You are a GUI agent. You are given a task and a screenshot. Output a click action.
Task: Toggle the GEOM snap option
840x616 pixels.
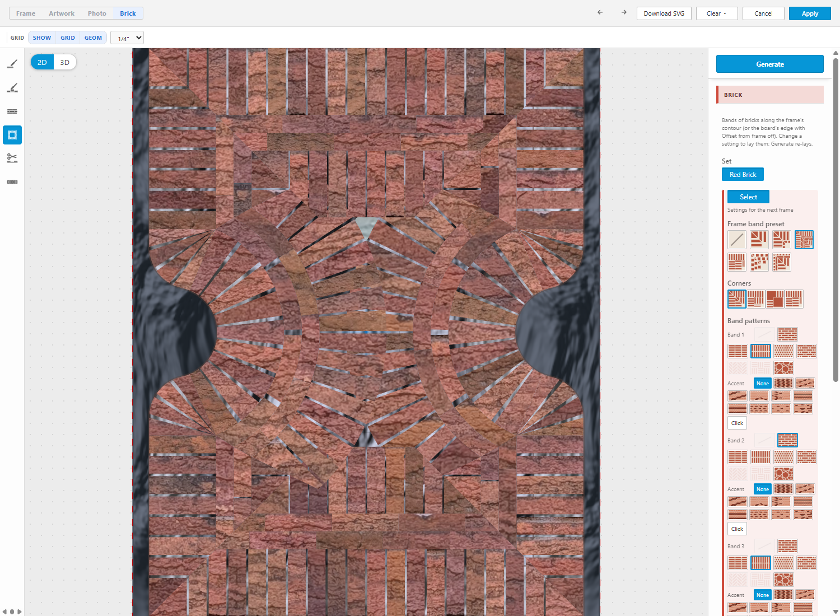point(93,38)
